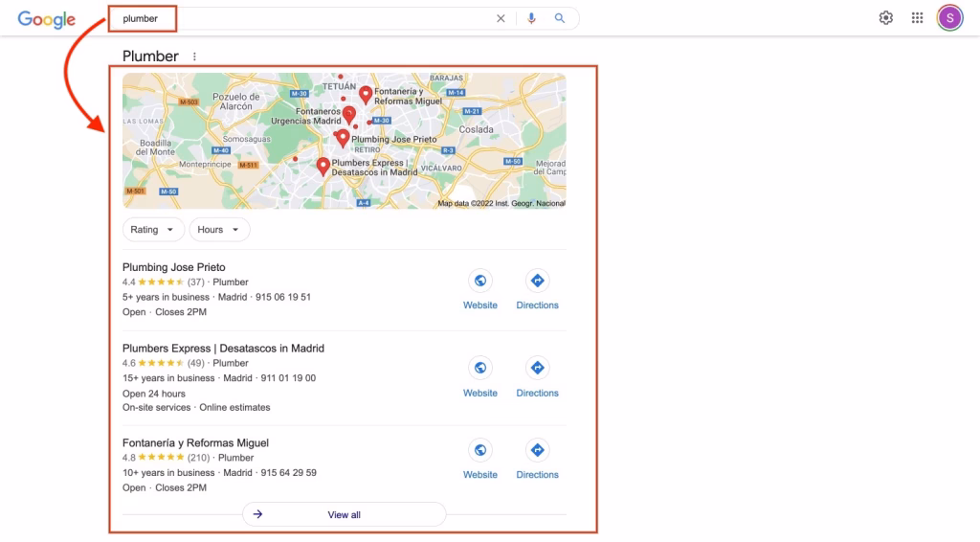Get directions to Plumbing Jose Prieto
This screenshot has height=542, width=980.
[x=537, y=281]
